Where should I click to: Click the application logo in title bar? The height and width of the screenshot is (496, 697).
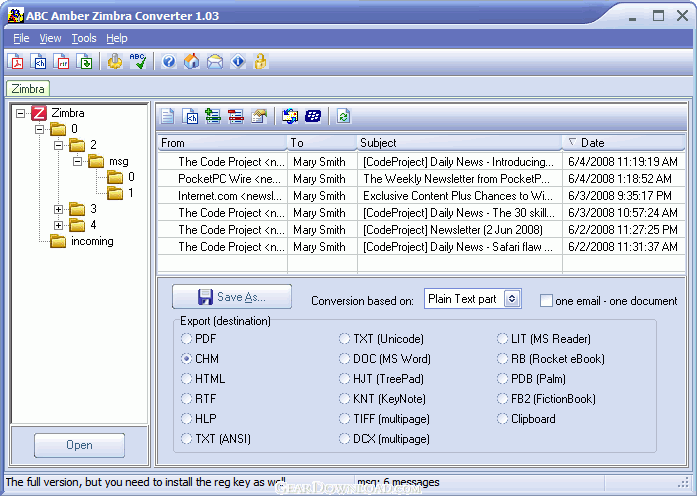(x=16, y=16)
